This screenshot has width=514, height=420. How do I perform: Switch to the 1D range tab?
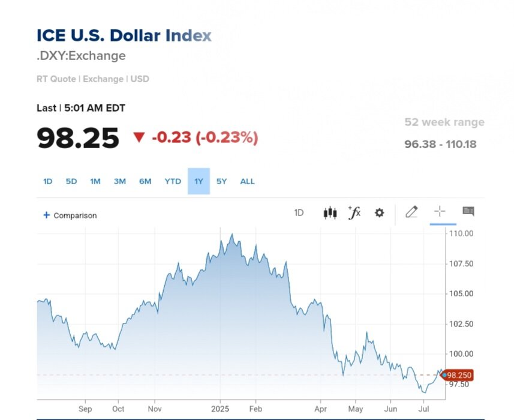(x=48, y=181)
